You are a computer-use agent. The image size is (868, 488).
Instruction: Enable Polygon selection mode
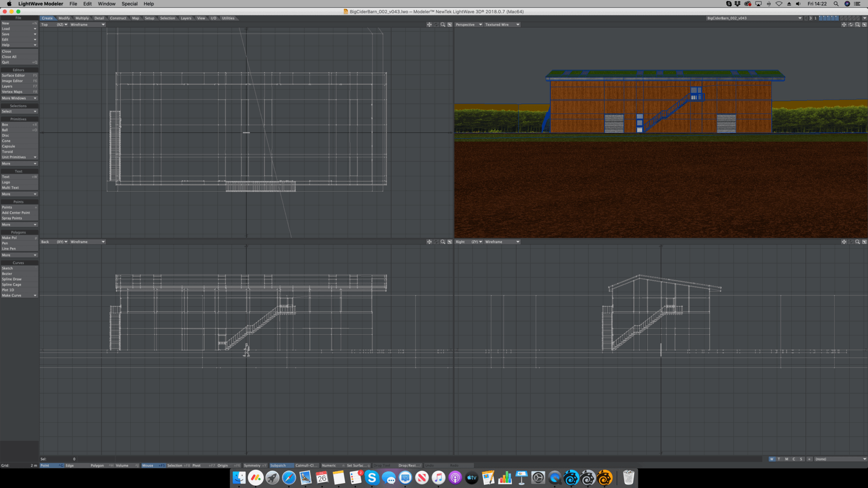(x=97, y=465)
